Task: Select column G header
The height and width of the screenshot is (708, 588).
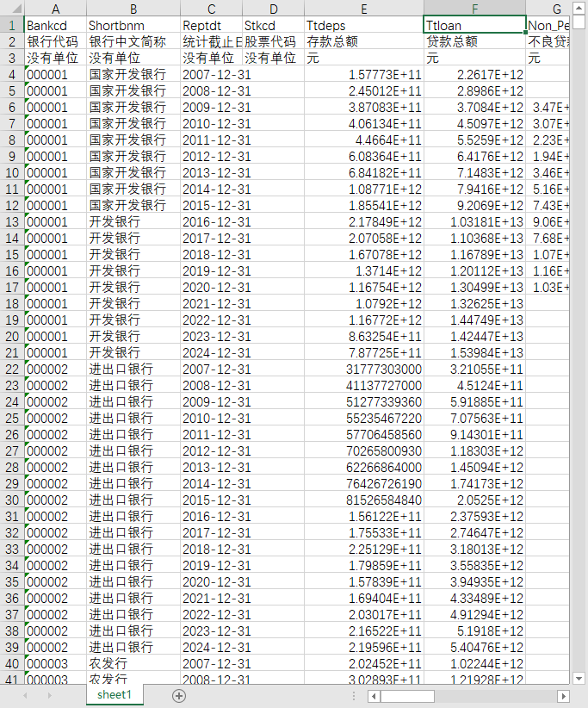Action: (x=548, y=9)
